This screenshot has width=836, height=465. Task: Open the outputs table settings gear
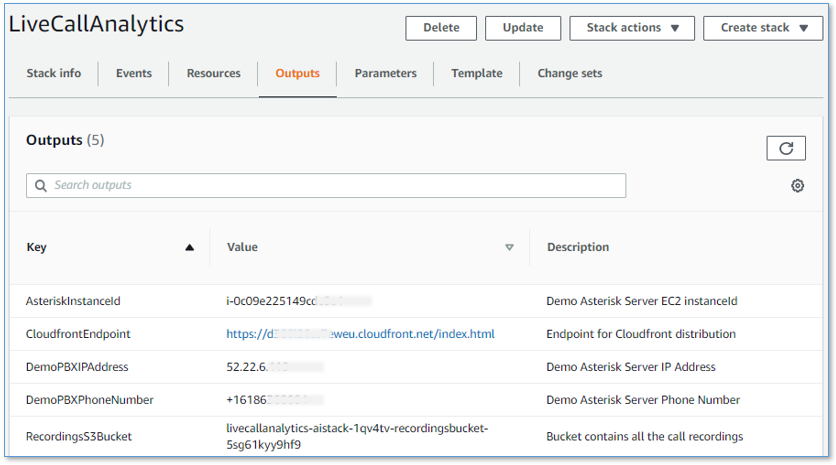point(797,186)
